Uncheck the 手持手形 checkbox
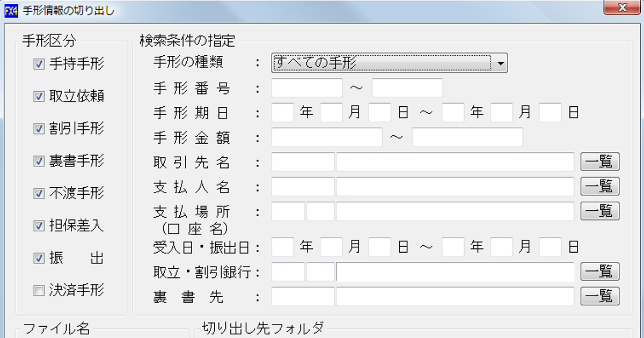The image size is (644, 338). (x=39, y=63)
